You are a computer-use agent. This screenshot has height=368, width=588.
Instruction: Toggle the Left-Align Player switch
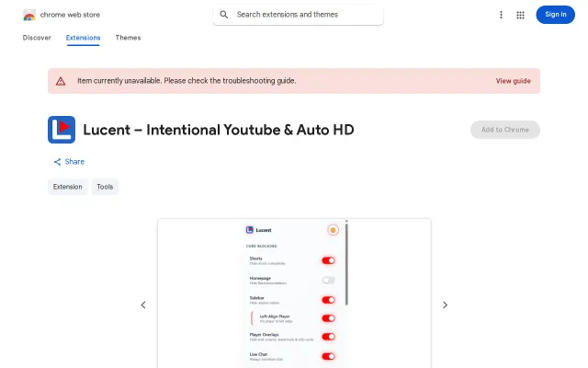click(x=328, y=318)
